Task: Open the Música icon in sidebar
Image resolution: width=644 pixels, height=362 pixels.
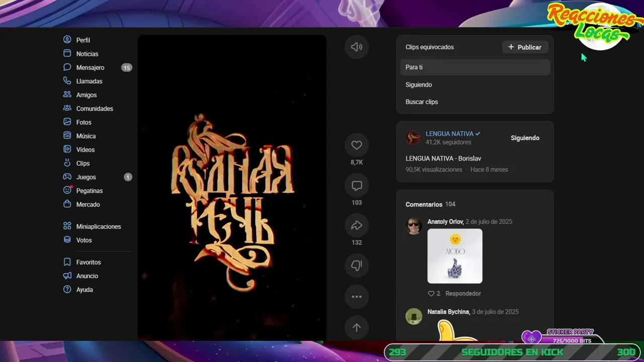Action: pos(67,136)
